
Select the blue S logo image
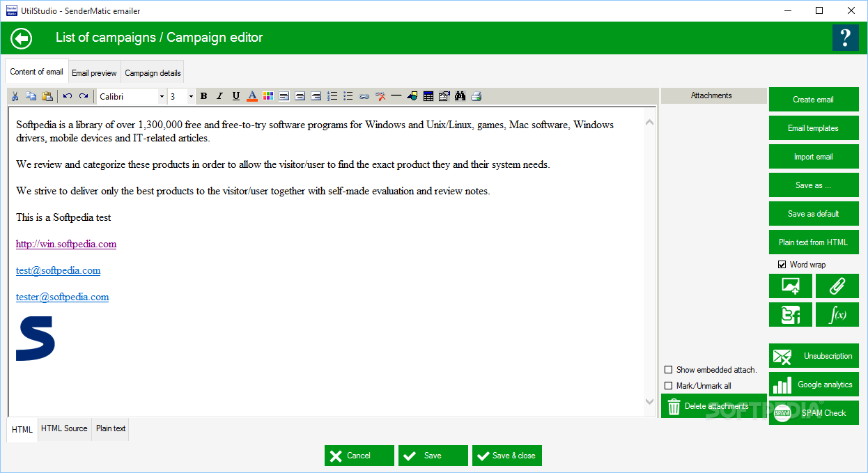[36, 339]
